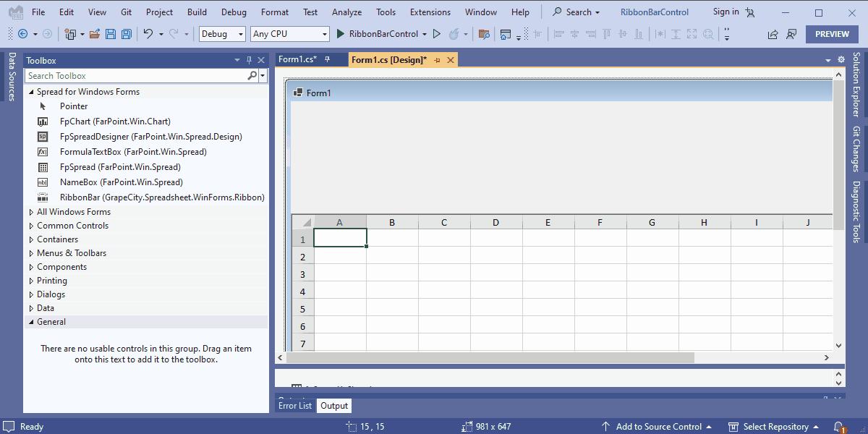Click the PREVIEW button
This screenshot has width=868, height=434.
tap(831, 33)
